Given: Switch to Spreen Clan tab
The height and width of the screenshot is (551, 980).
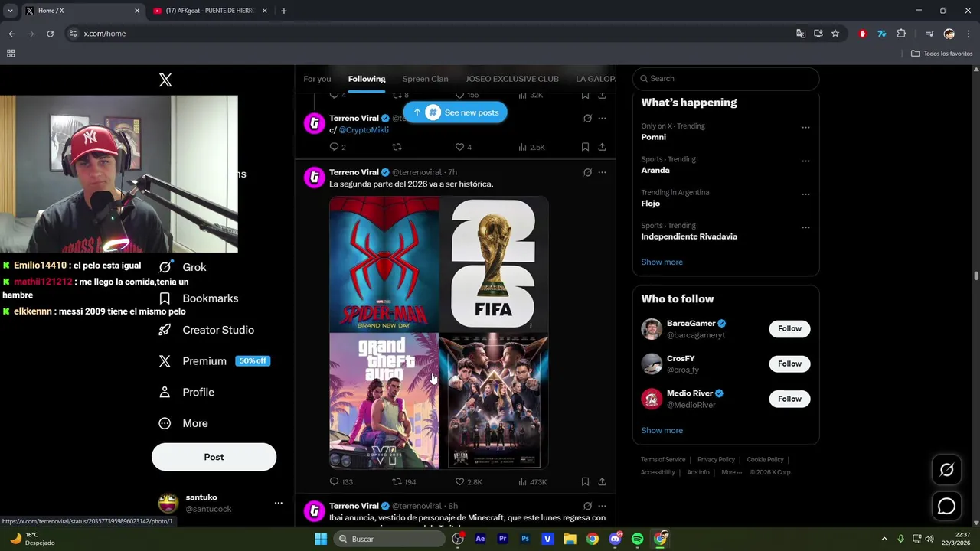Looking at the screenshot, I should click(425, 79).
